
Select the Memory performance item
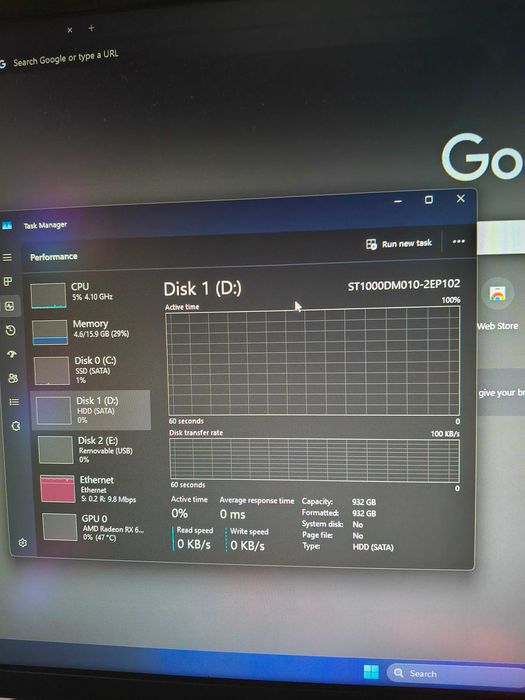(x=89, y=331)
